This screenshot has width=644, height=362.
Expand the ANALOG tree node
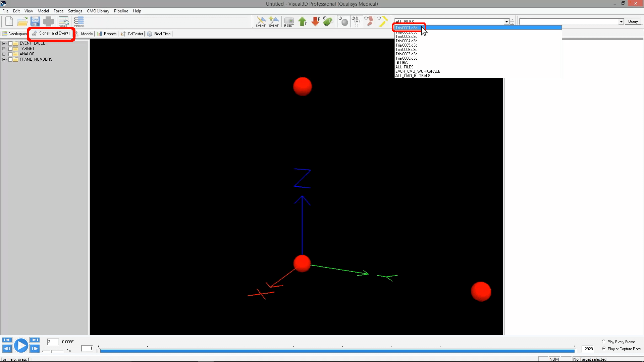pyautogui.click(x=4, y=54)
